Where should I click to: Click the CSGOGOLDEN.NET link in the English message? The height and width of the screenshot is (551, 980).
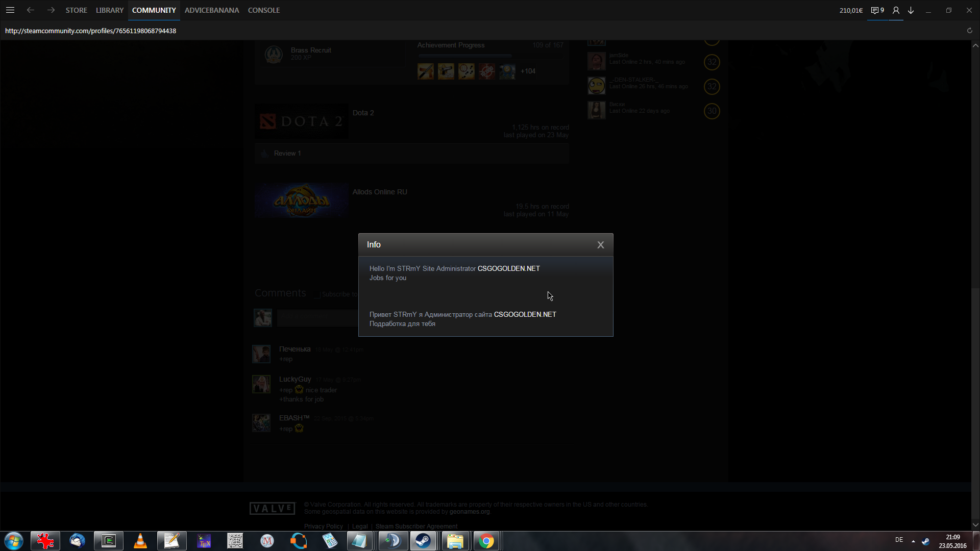tap(508, 268)
